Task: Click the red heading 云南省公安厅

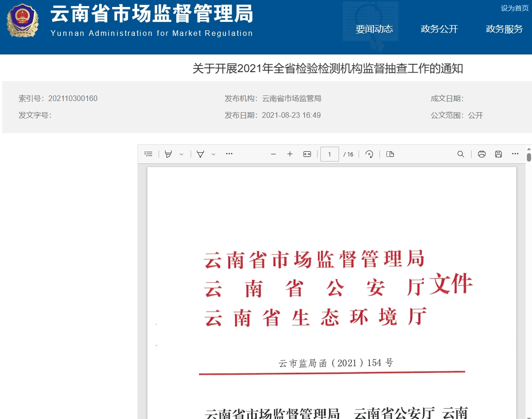Action: click(314, 288)
